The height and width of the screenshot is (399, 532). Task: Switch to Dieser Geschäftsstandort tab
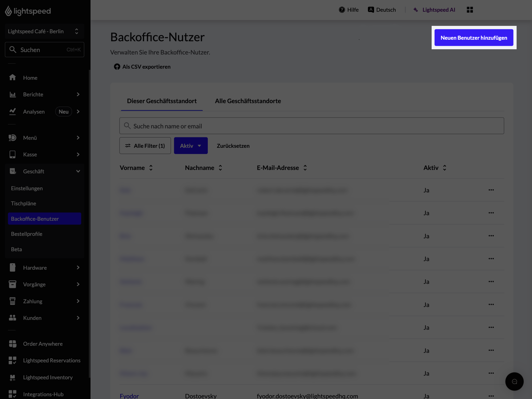[x=162, y=101]
